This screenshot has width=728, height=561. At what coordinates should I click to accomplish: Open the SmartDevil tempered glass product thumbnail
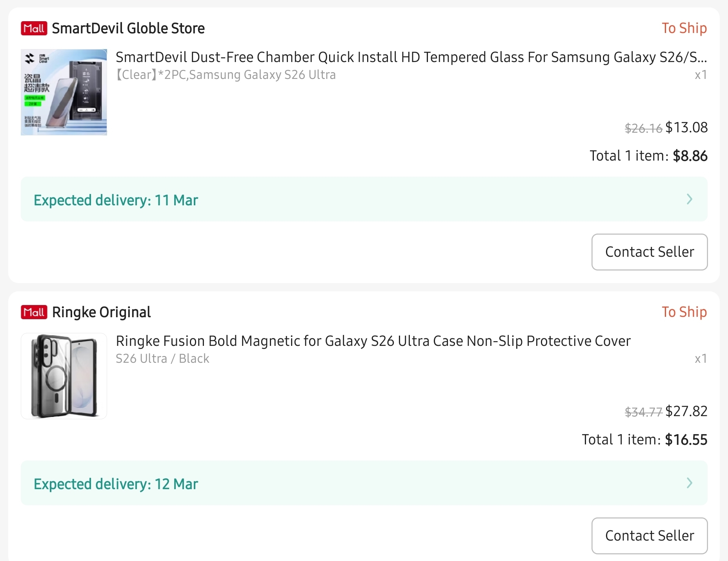64,92
